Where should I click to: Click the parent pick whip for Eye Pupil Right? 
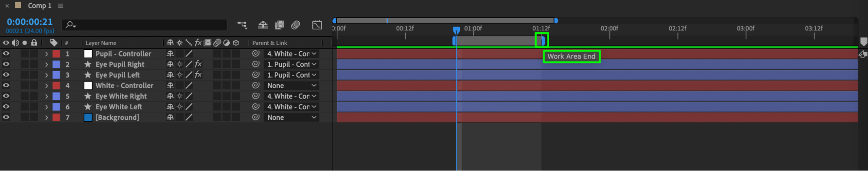(256, 64)
